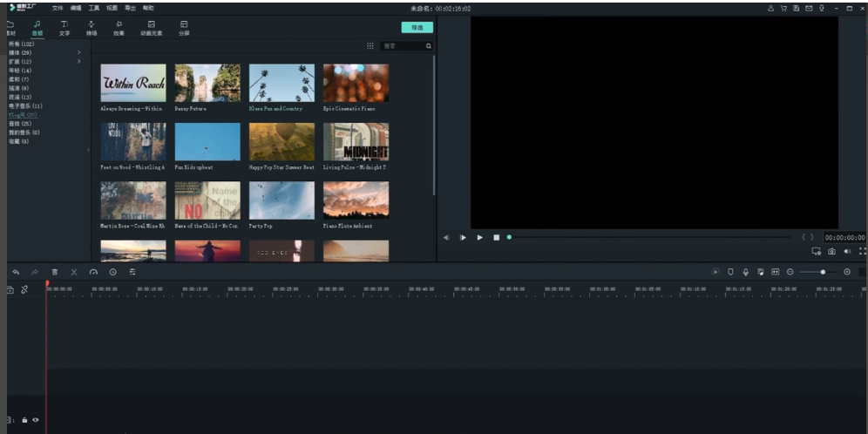
Task: Toggle the track lock icon
Action: 24,420
